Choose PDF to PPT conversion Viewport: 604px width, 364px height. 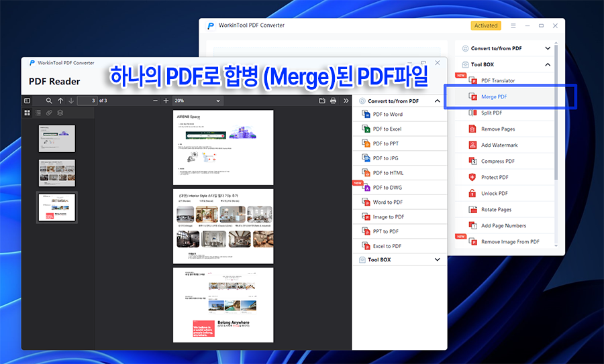click(x=400, y=143)
